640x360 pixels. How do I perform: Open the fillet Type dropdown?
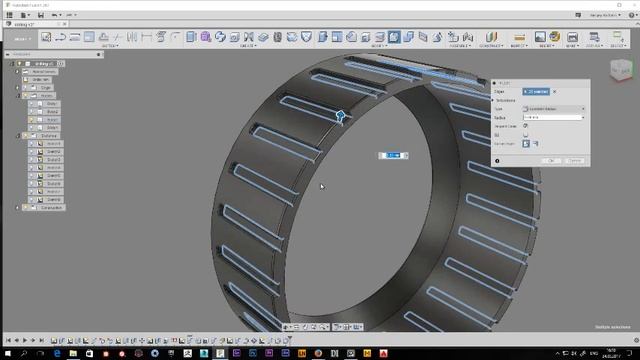pos(554,109)
